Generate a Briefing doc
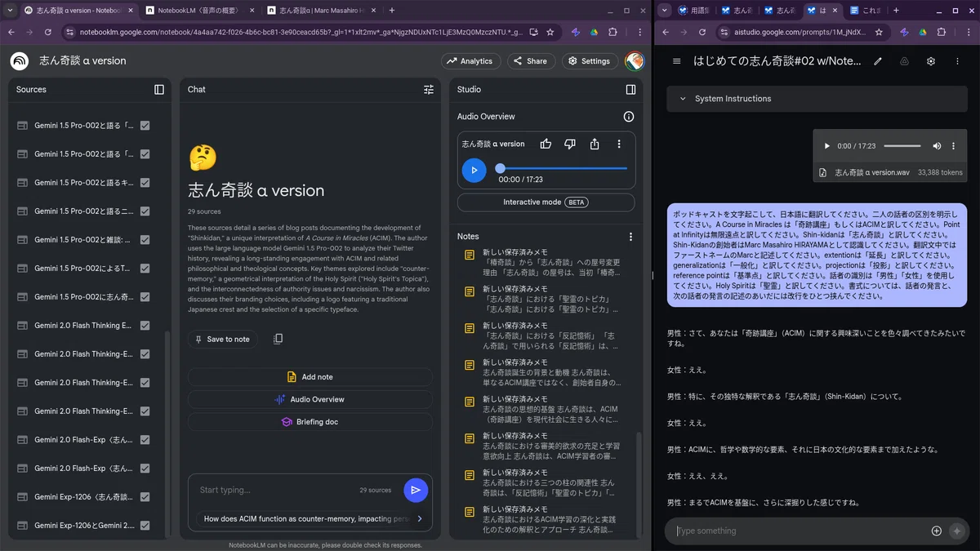The image size is (980, 551). point(310,422)
